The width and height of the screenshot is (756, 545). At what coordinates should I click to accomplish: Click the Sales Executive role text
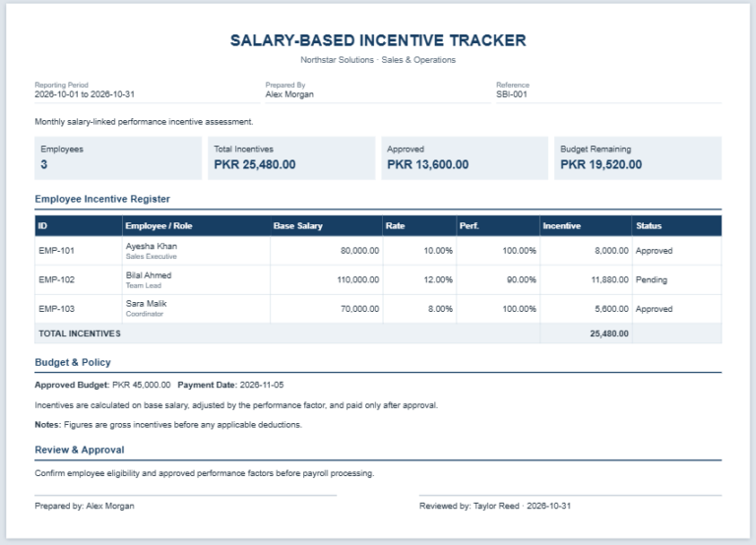152,257
